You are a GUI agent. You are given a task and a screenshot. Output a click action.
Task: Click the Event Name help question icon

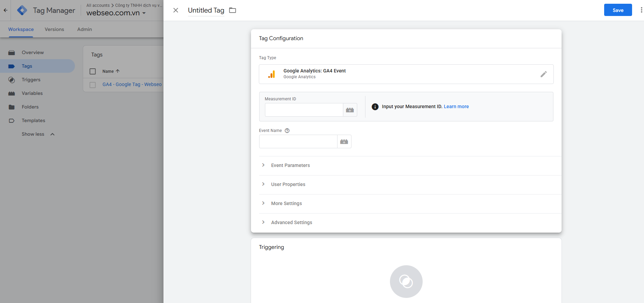pyautogui.click(x=287, y=131)
